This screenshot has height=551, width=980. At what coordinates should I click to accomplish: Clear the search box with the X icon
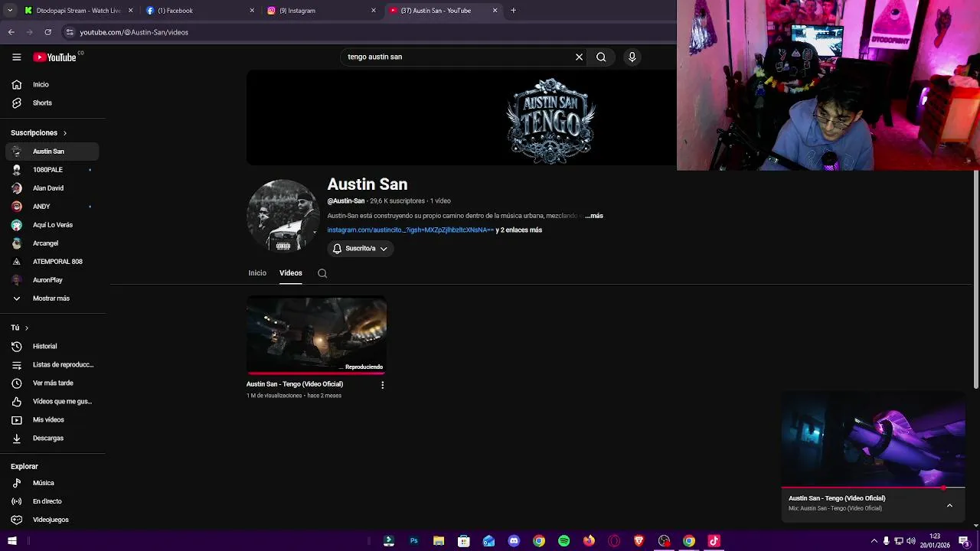[579, 57]
